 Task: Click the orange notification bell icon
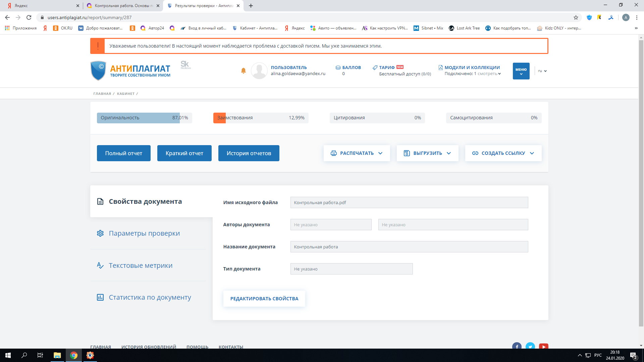(244, 71)
